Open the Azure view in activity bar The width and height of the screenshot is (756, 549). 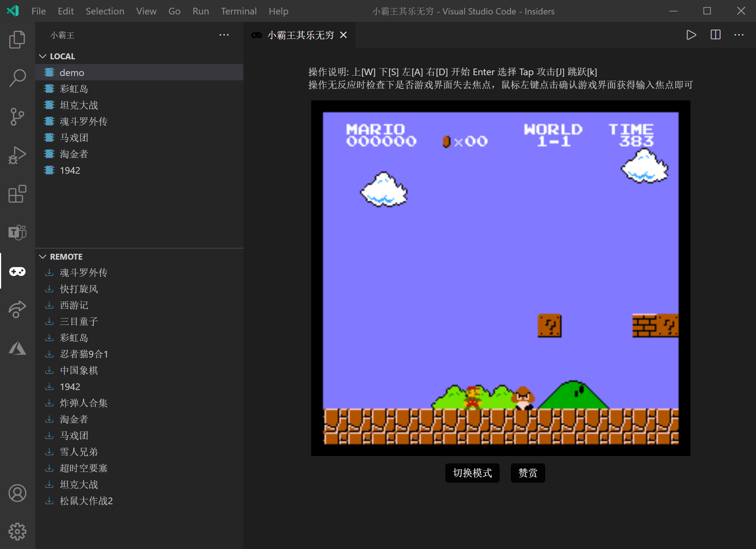coord(17,348)
